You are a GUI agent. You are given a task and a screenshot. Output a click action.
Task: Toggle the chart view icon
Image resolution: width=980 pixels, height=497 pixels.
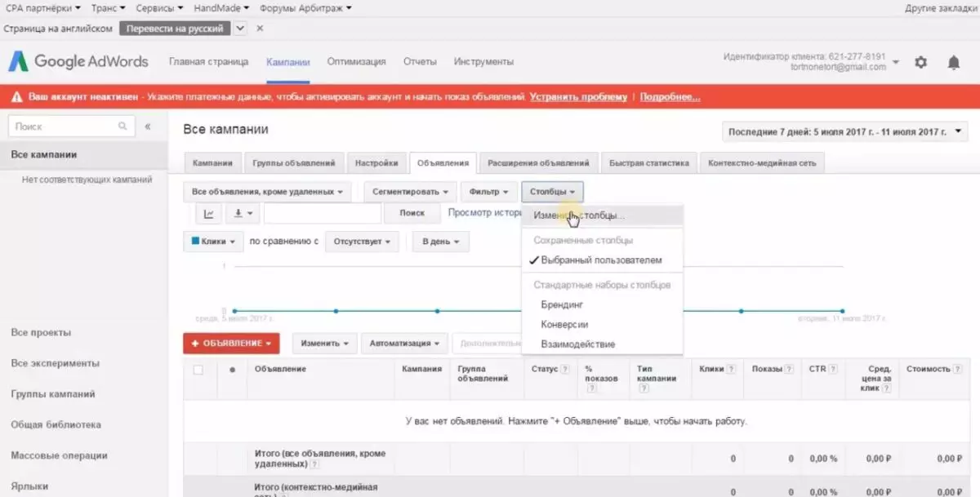point(208,213)
